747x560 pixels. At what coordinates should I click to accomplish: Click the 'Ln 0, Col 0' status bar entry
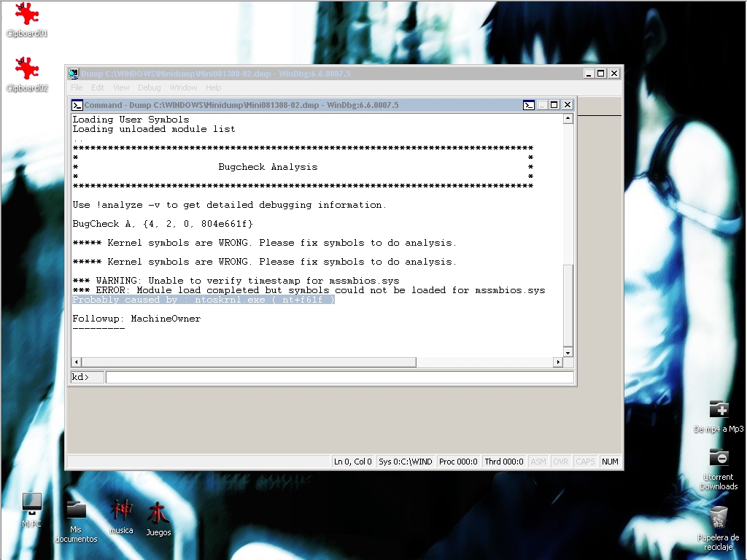(352, 462)
